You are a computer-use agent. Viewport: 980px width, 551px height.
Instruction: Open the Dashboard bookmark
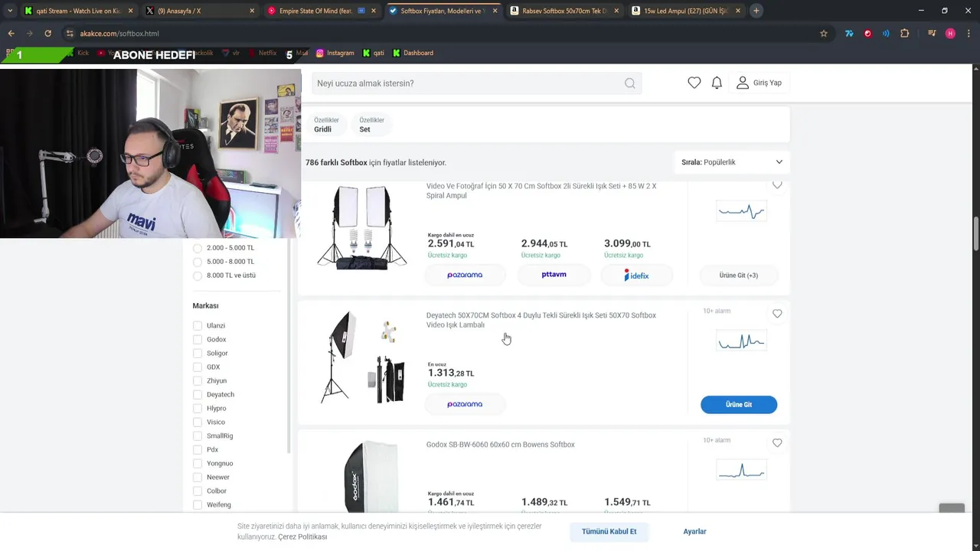point(413,53)
